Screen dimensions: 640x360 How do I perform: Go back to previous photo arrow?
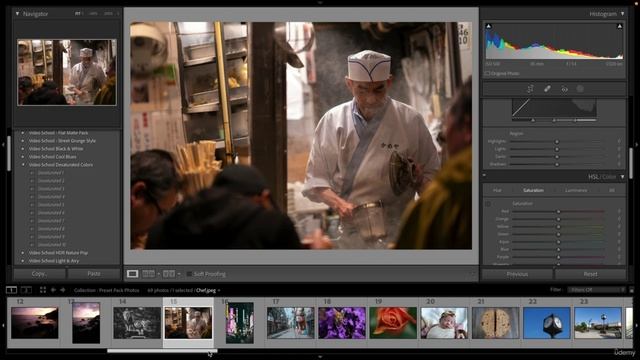coord(53,290)
